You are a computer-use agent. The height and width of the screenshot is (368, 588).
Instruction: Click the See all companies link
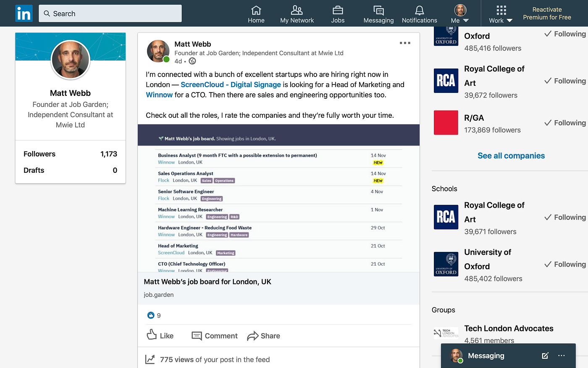[x=511, y=156]
